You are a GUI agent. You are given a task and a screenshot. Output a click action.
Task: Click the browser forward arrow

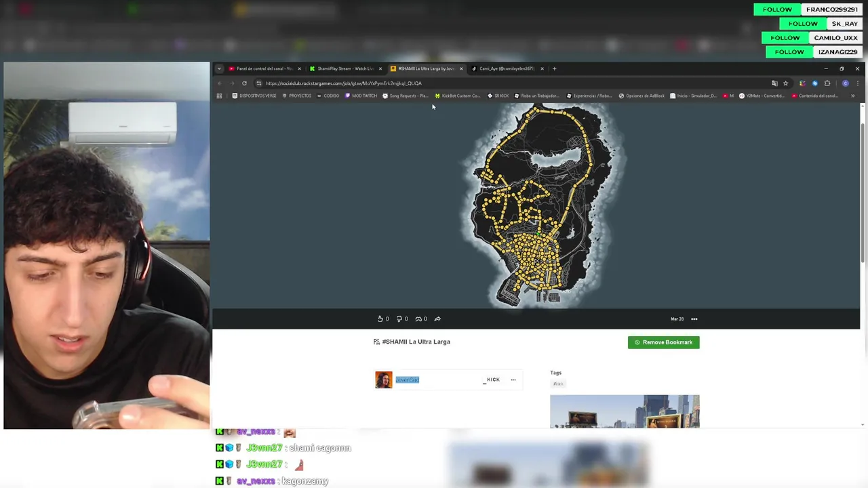tap(232, 83)
